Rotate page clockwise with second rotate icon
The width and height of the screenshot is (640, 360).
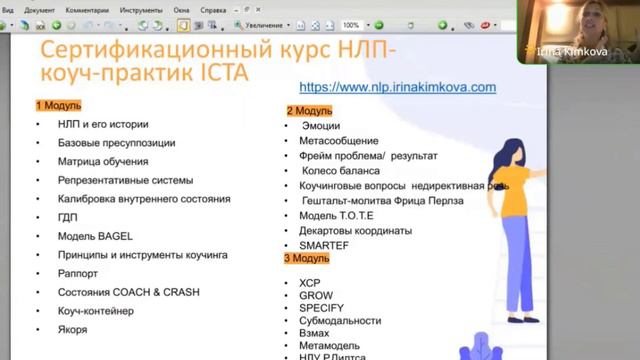pos(157,25)
